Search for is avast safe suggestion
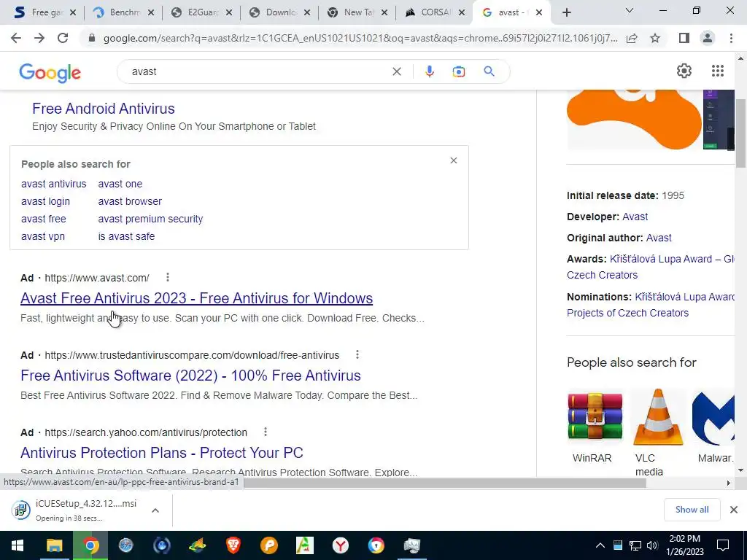Screen dimensions: 747x560 point(126,236)
